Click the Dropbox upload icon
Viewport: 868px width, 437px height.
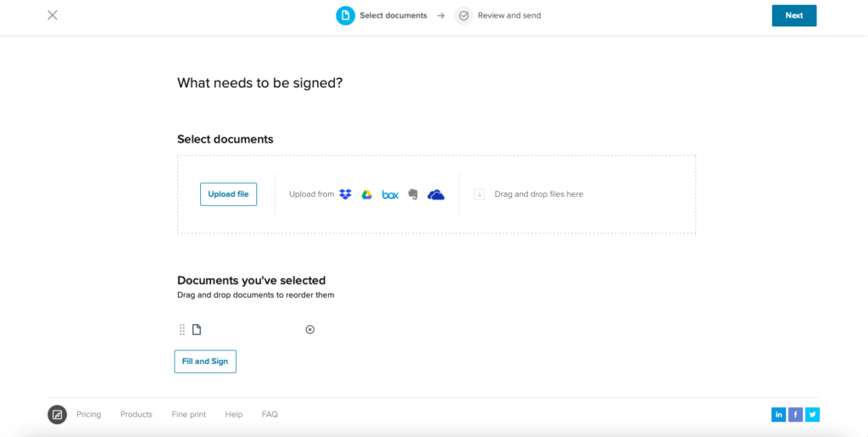click(x=346, y=194)
